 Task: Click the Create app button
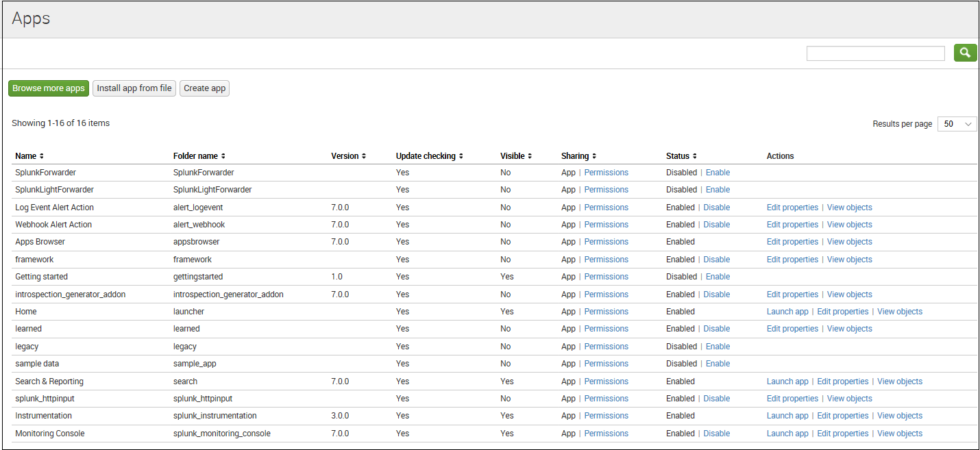(x=204, y=88)
